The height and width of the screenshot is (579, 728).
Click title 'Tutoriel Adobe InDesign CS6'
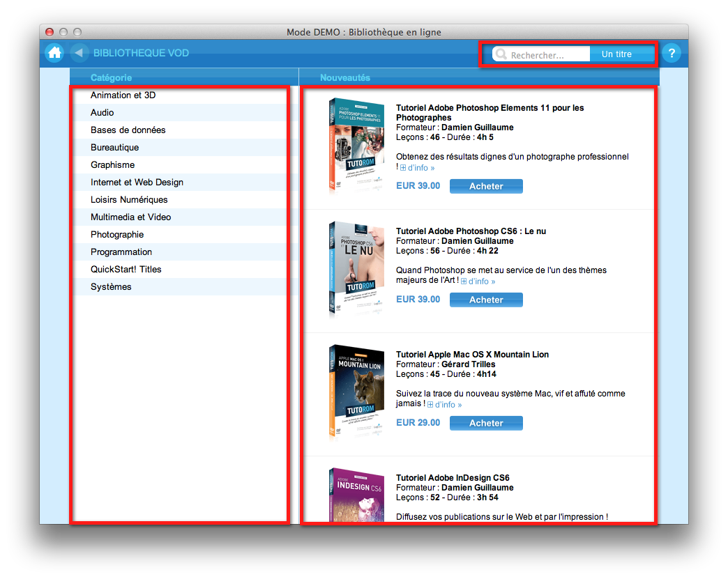[453, 478]
